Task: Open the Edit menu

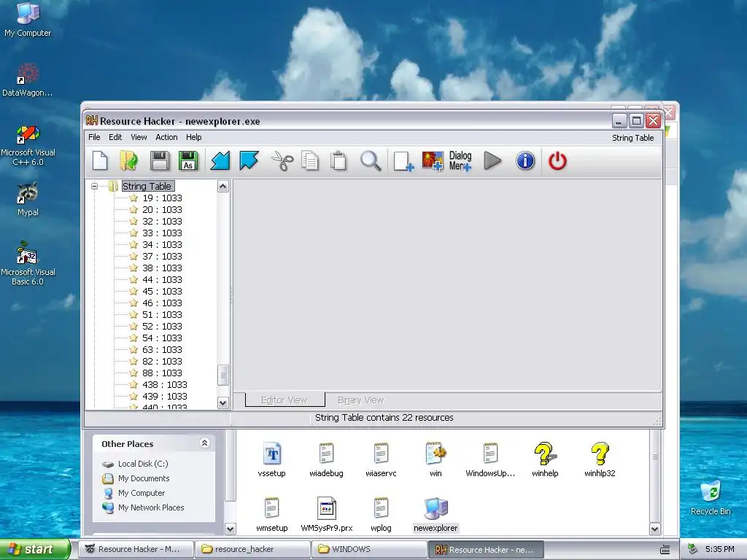Action: point(115,137)
